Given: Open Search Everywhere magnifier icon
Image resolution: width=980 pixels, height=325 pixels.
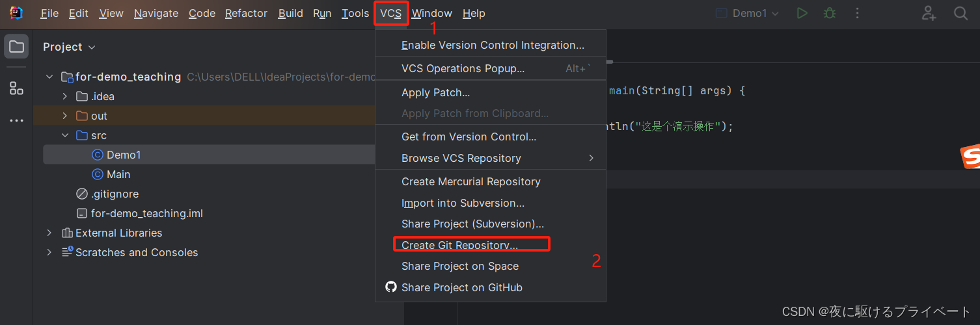Looking at the screenshot, I should (960, 13).
